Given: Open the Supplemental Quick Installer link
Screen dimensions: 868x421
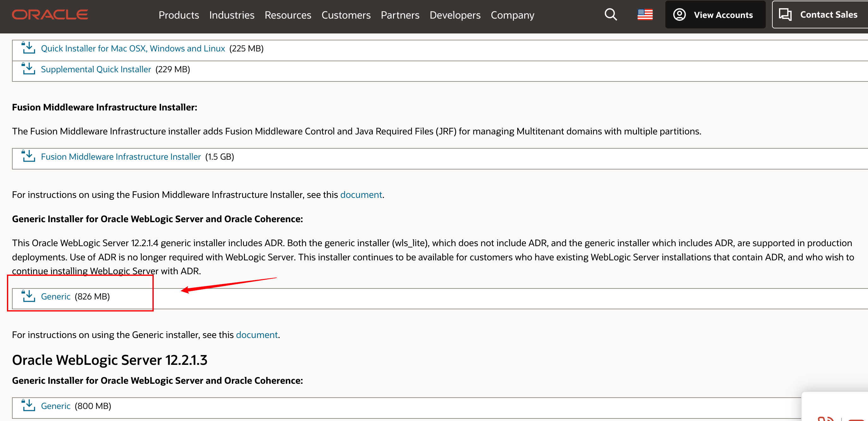Looking at the screenshot, I should [x=96, y=69].
